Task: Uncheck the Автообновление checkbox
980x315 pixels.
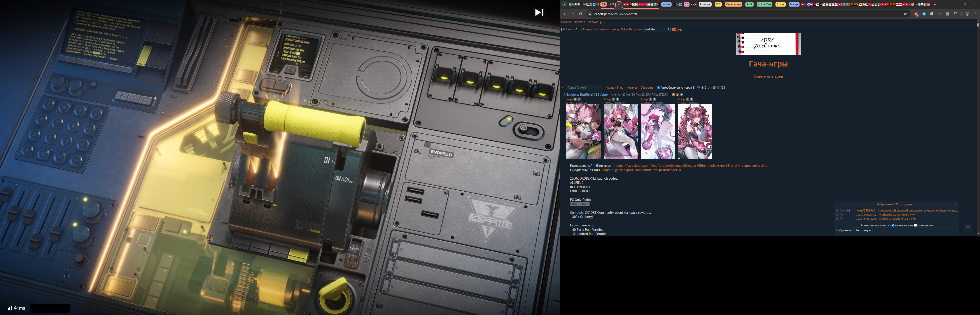Action: pos(658,87)
